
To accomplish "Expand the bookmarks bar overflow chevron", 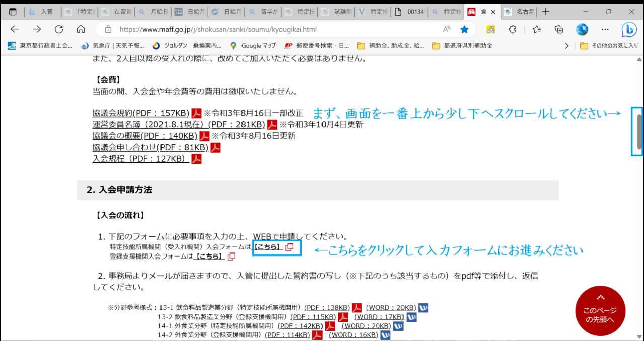I will [566, 46].
